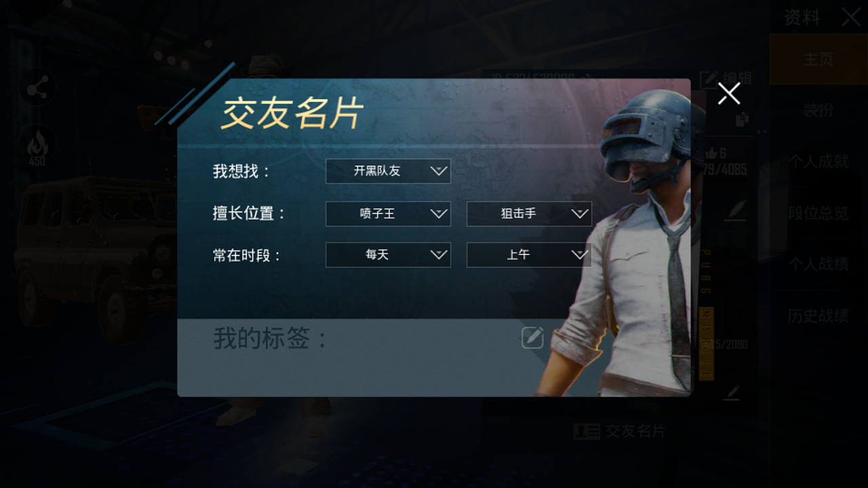Open the 装扮 tab in the sidebar
The height and width of the screenshot is (488, 868).
(818, 110)
